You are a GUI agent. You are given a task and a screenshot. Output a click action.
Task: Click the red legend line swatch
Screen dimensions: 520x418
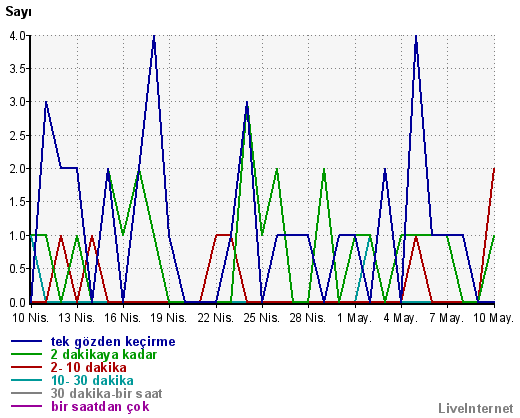tap(27, 367)
